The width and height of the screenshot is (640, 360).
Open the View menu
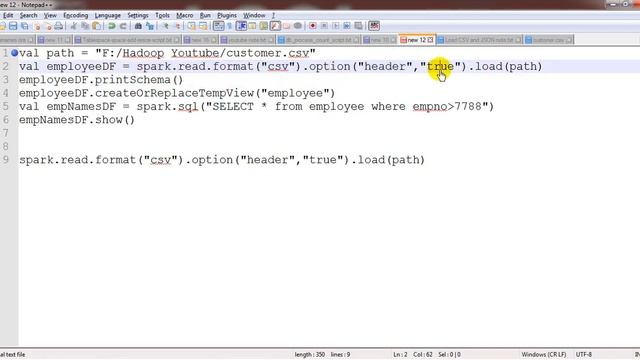coord(50,16)
